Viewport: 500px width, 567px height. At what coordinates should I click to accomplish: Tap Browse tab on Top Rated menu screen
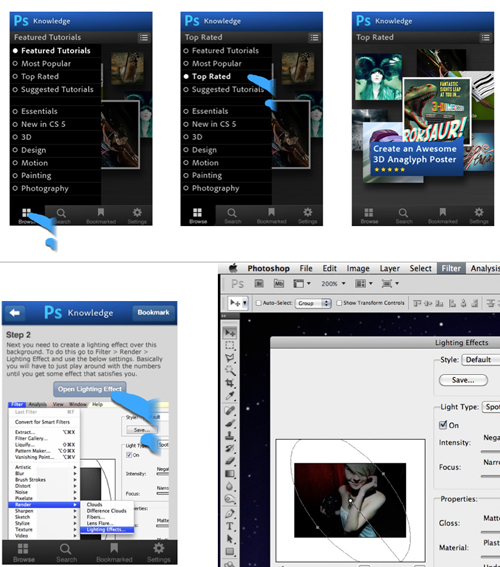coord(198,216)
